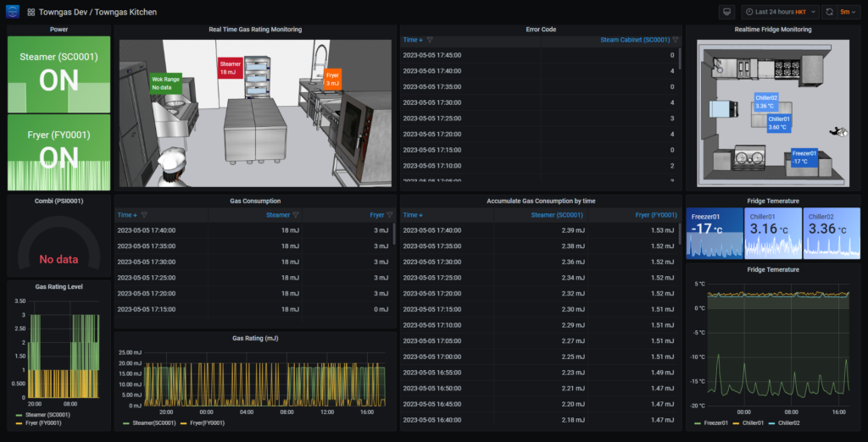Click the Towngas Dev folder breadcrumb
The width and height of the screenshot is (868, 442).
(62, 13)
